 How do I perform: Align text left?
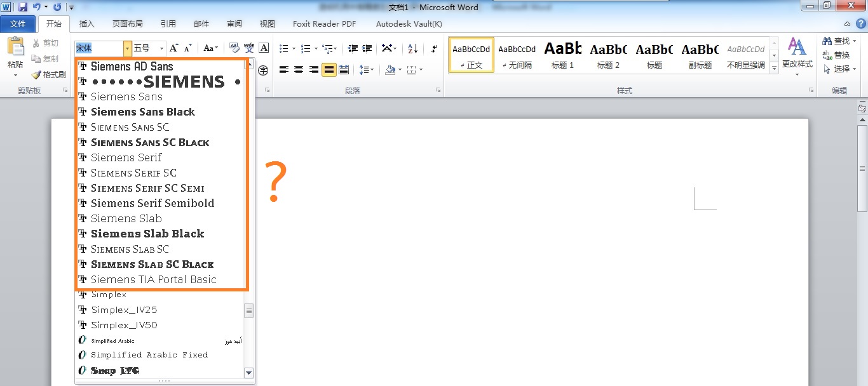(284, 70)
